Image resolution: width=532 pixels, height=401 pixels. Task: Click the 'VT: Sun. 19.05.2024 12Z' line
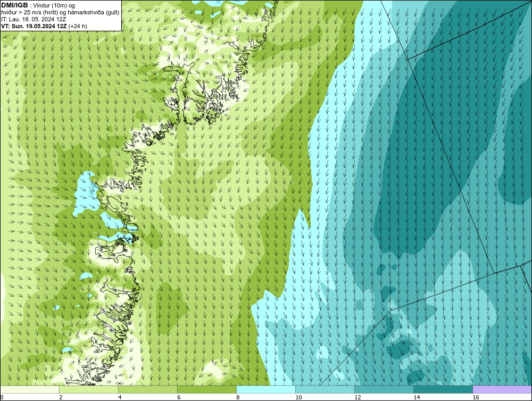point(34,26)
